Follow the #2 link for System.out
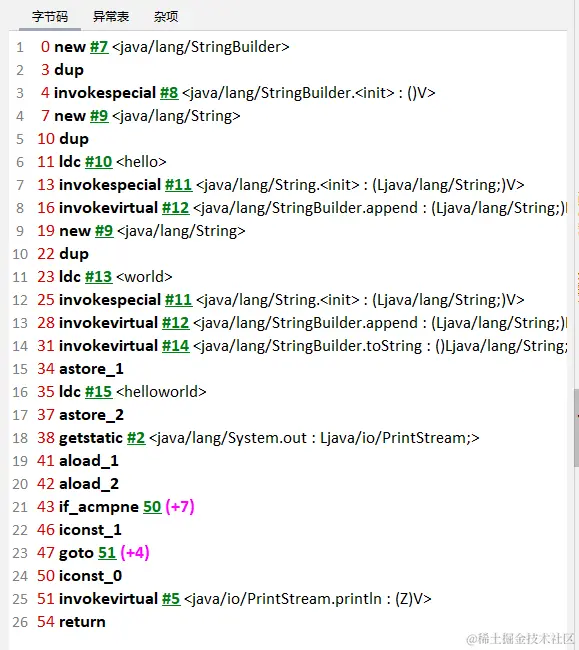579x650 pixels. (136, 438)
